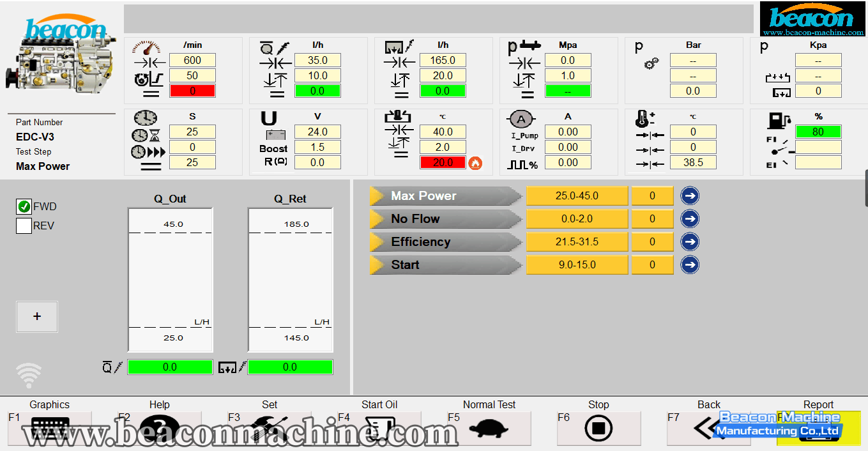Image resolution: width=868 pixels, height=451 pixels.
Task: Click the flame heating icon beside temperature
Action: [x=475, y=163]
